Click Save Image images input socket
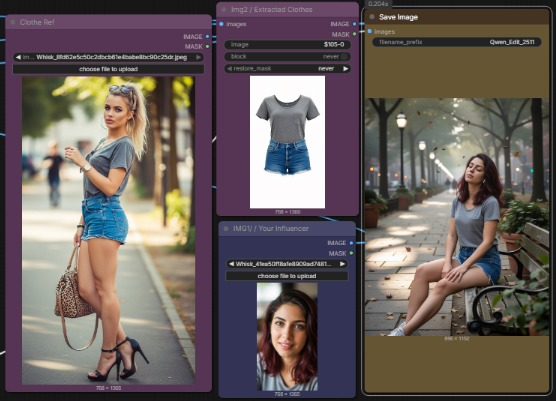 pyautogui.click(x=370, y=32)
